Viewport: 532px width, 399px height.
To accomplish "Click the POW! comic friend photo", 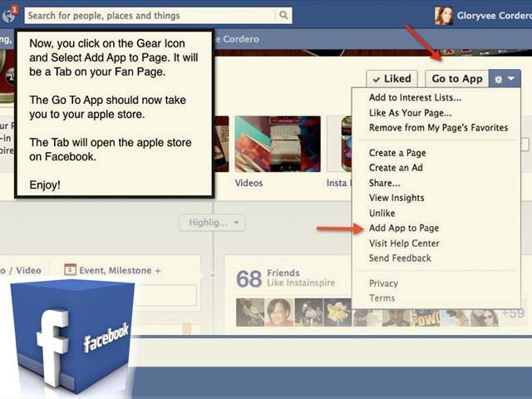I will (x=426, y=318).
